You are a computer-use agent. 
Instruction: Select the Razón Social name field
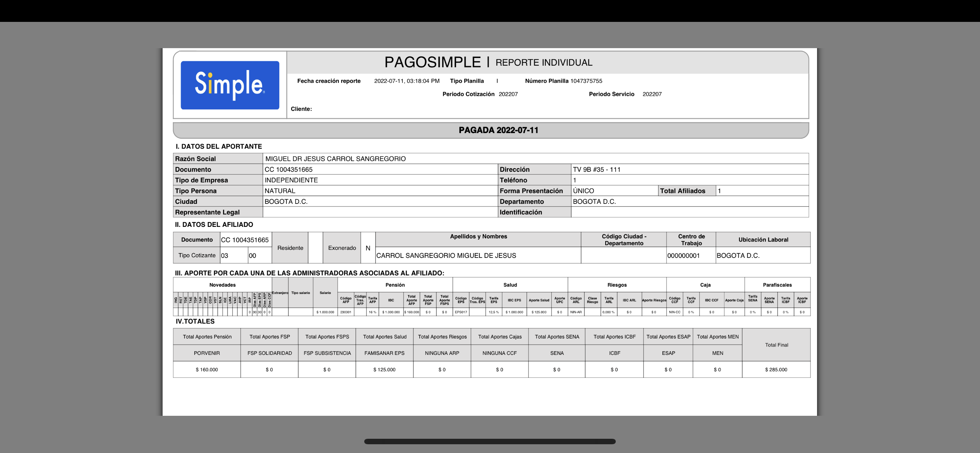click(x=335, y=159)
